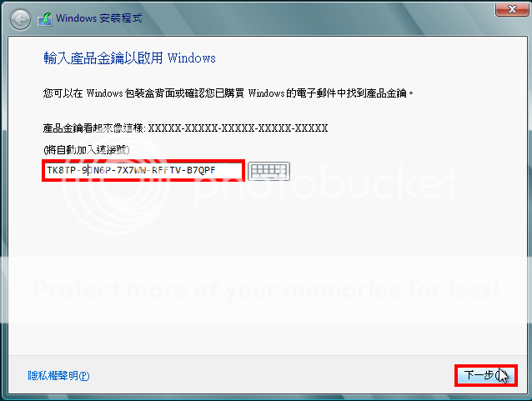Open the on-screen keyboard icon
Image resolution: width=532 pixels, height=401 pixels.
(269, 171)
